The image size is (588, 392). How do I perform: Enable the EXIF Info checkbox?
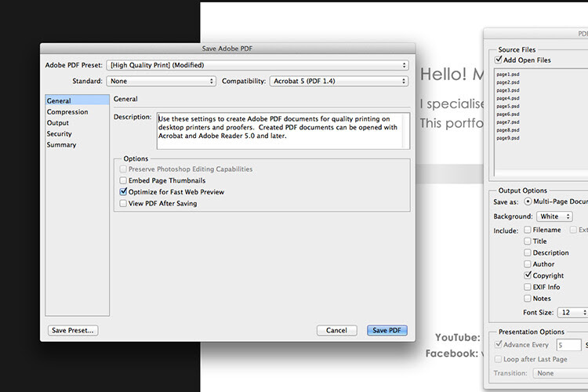pyautogui.click(x=528, y=287)
